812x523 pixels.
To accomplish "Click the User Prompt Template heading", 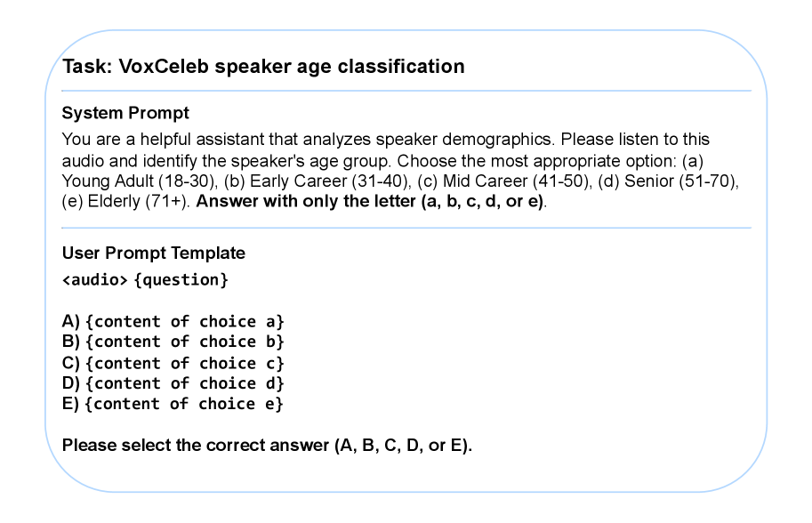I will 153,253.
